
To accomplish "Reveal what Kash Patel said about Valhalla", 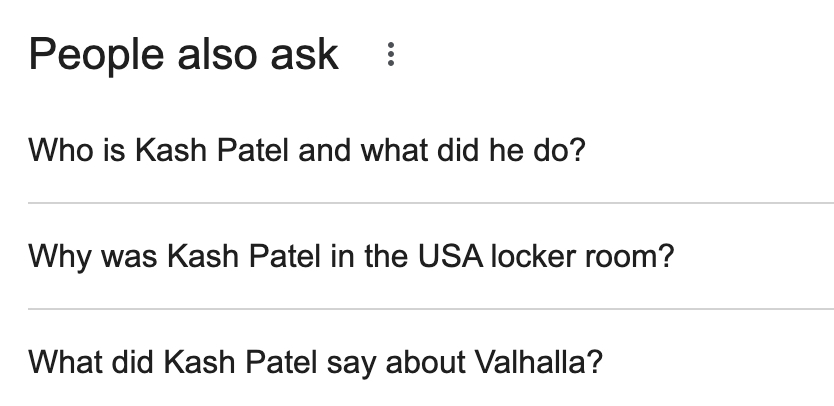I will tap(315, 360).
